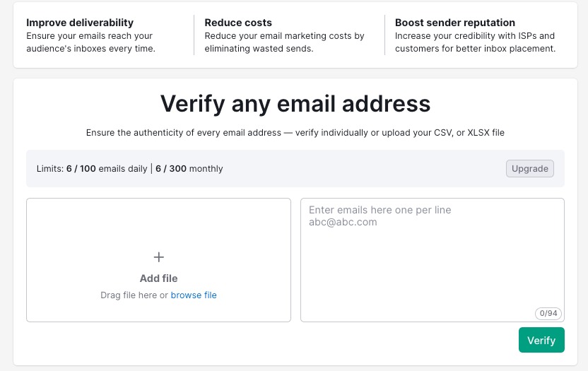The width and height of the screenshot is (588, 371).
Task: Click the CSV or XLSX upload description
Action: [295, 132]
